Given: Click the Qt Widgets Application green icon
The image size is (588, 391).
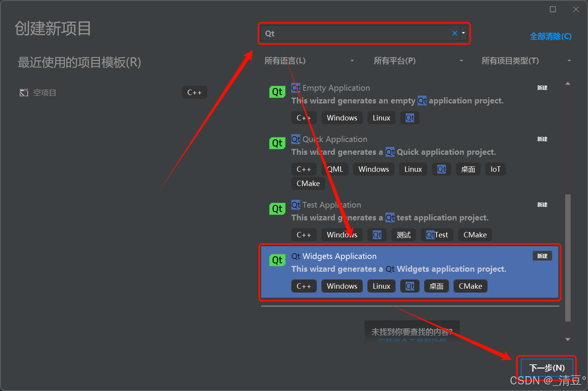Looking at the screenshot, I should click(x=277, y=260).
